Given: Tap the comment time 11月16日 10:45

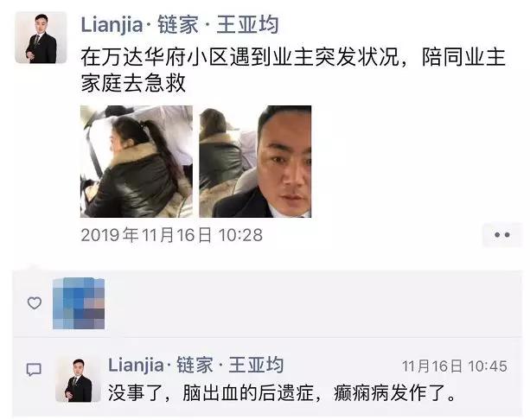Looking at the screenshot, I should [455, 366].
